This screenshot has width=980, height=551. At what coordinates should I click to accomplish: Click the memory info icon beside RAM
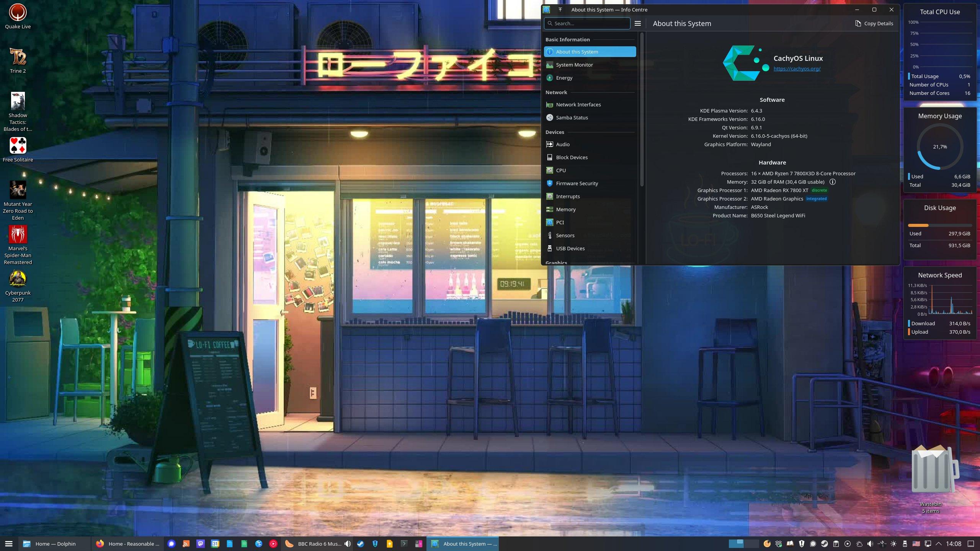pos(832,182)
